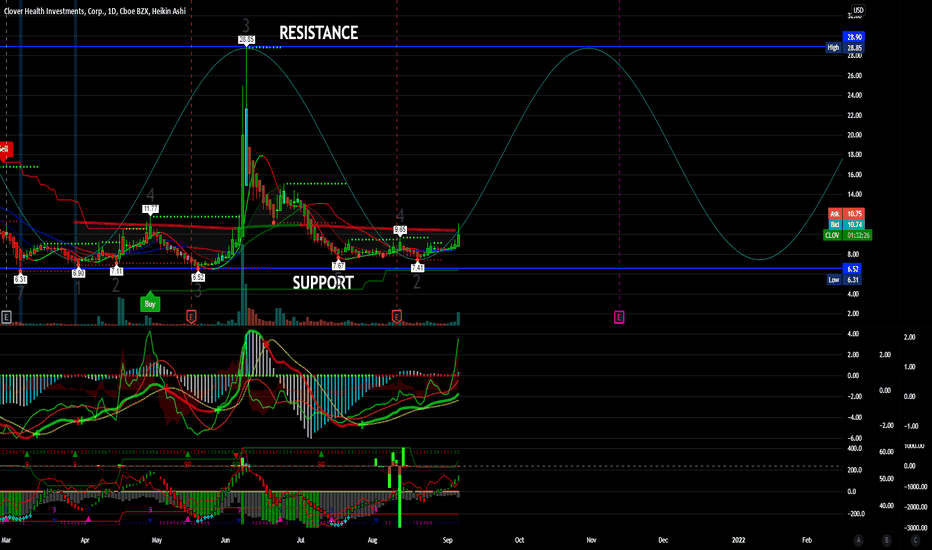The width and height of the screenshot is (932, 550).
Task: Click the 6.90 pivot low marker
Action: click(78, 274)
